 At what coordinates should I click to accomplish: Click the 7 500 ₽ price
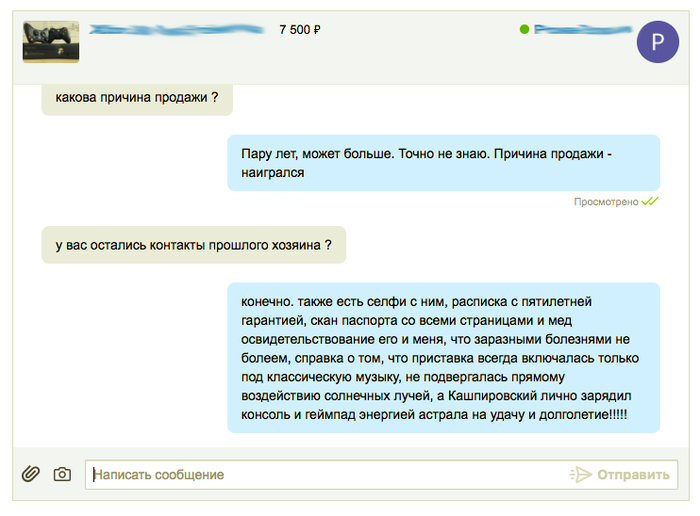pos(300,30)
